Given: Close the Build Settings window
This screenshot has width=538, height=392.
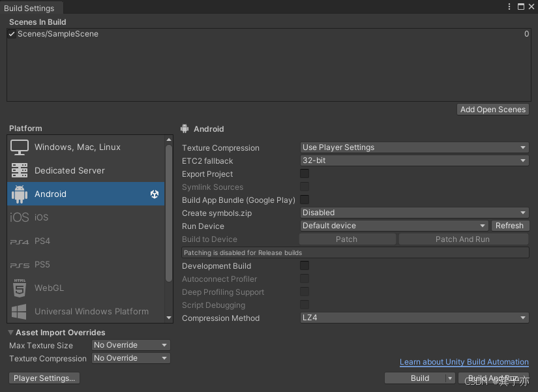Looking at the screenshot, I should pos(531,7).
